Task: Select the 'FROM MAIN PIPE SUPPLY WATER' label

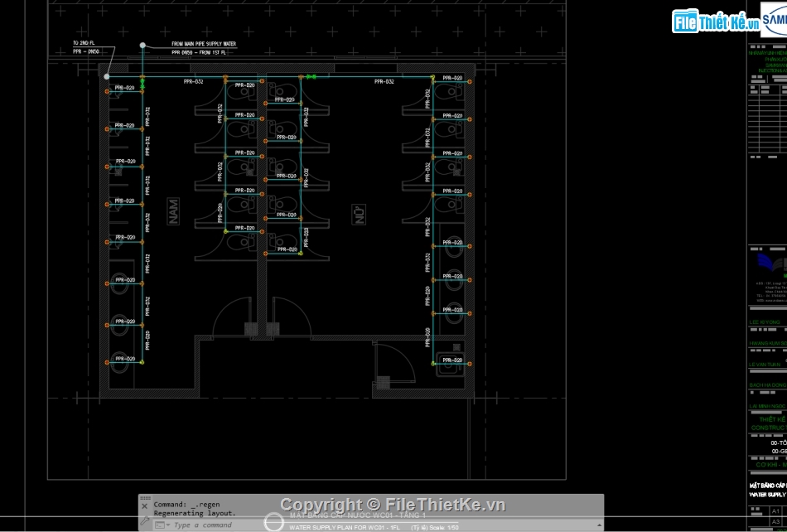Action: click(204, 44)
